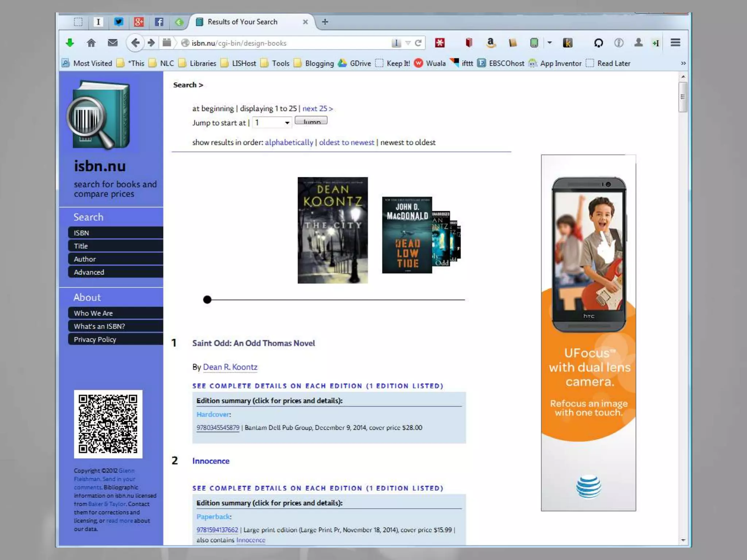Click the envelope mail toolbar icon
This screenshot has width=747, height=560.
pyautogui.click(x=113, y=43)
